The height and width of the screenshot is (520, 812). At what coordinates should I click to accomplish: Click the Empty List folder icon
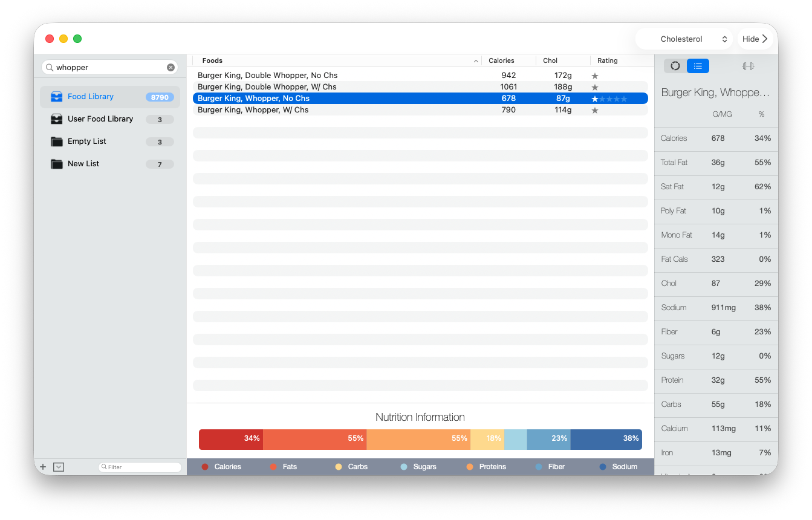click(x=57, y=141)
